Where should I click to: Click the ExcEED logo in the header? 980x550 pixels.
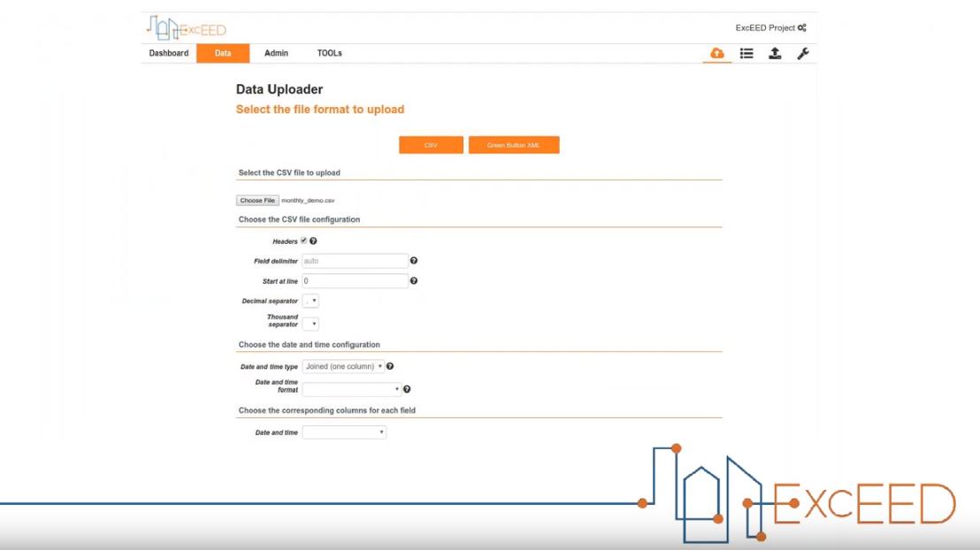pyautogui.click(x=184, y=27)
